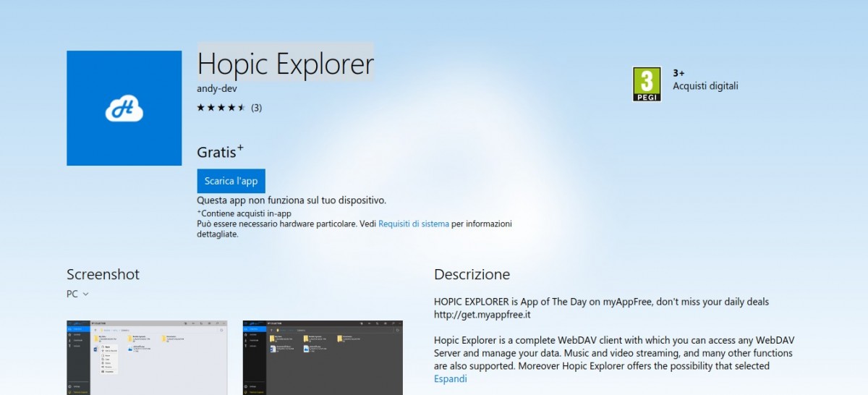
Task: Open the light theme screenshot thumbnail
Action: tap(147, 357)
